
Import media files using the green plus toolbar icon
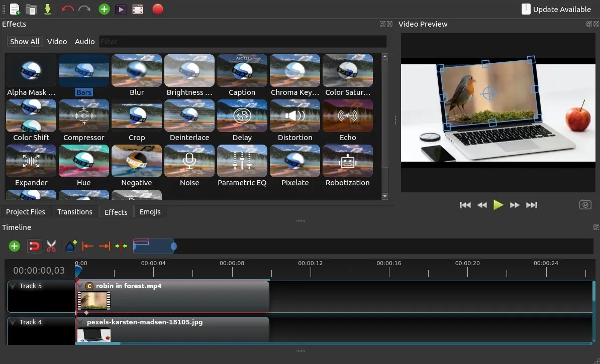click(104, 9)
